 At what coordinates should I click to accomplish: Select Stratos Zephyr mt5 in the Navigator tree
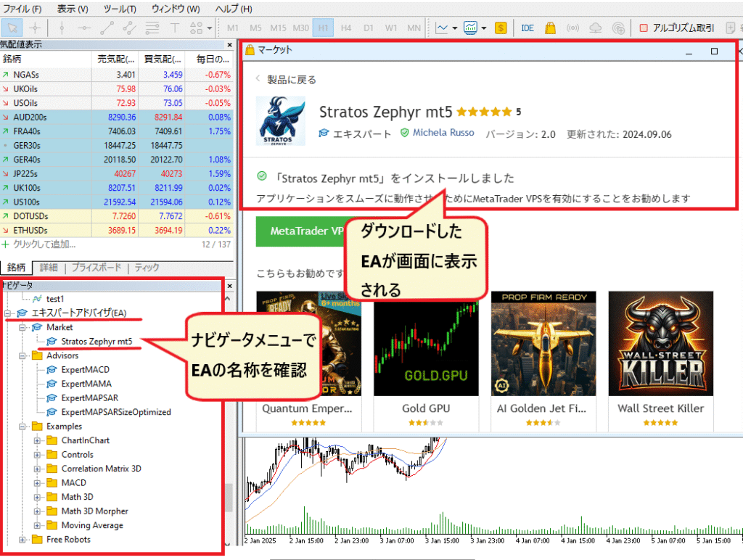96,341
